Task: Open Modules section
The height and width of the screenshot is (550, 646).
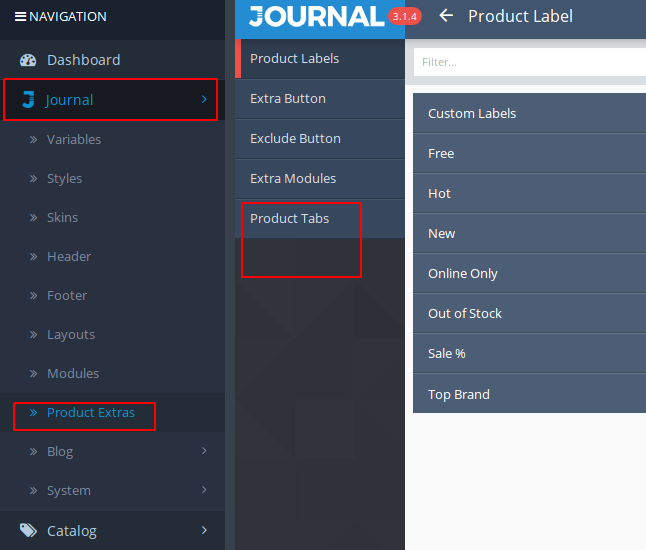Action: [x=112, y=374]
